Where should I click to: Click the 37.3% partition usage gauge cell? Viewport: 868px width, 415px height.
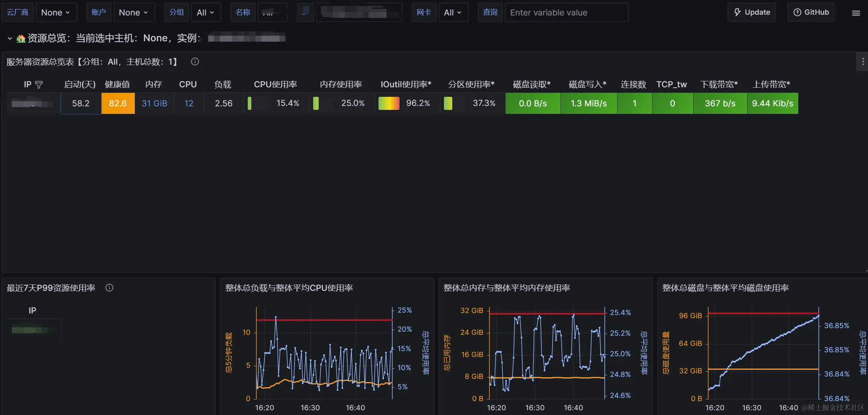coord(472,103)
